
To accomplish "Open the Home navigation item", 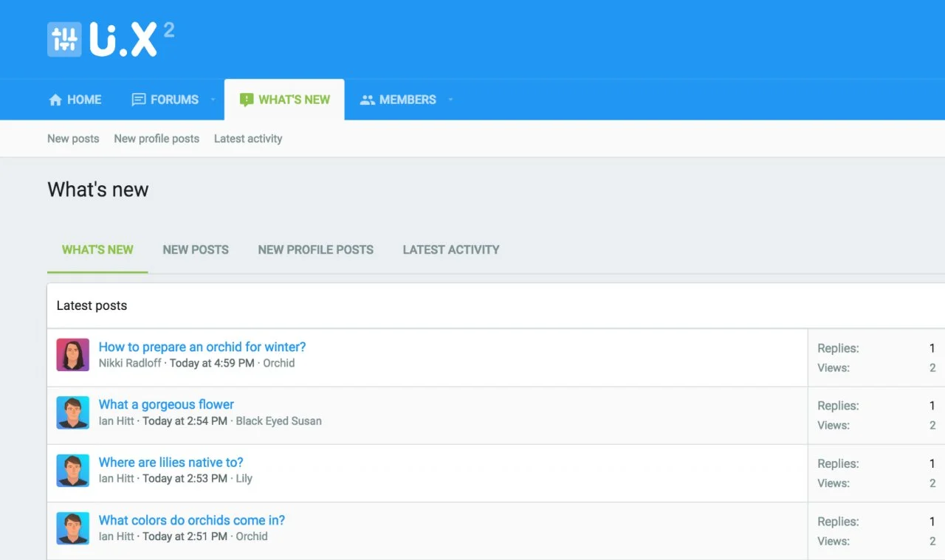I will coord(84,100).
